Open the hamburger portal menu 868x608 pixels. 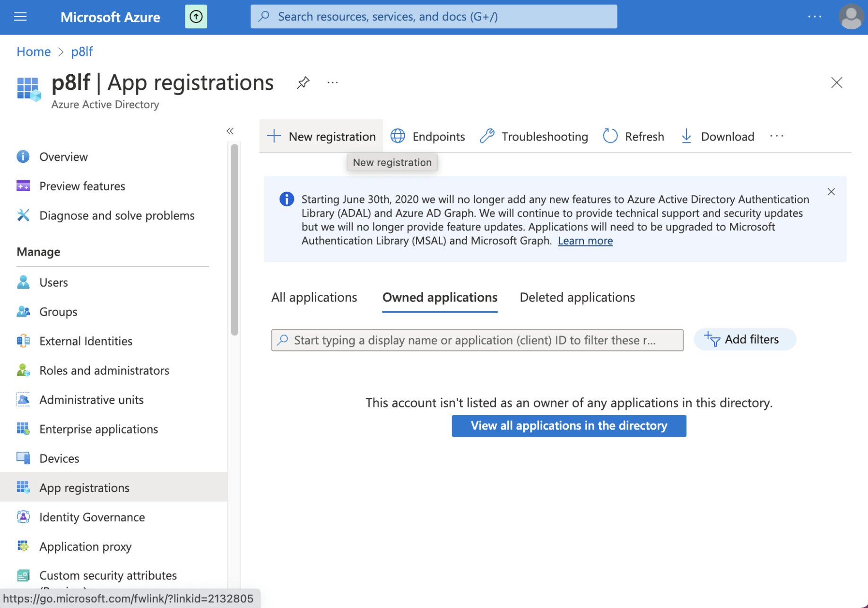[20, 17]
